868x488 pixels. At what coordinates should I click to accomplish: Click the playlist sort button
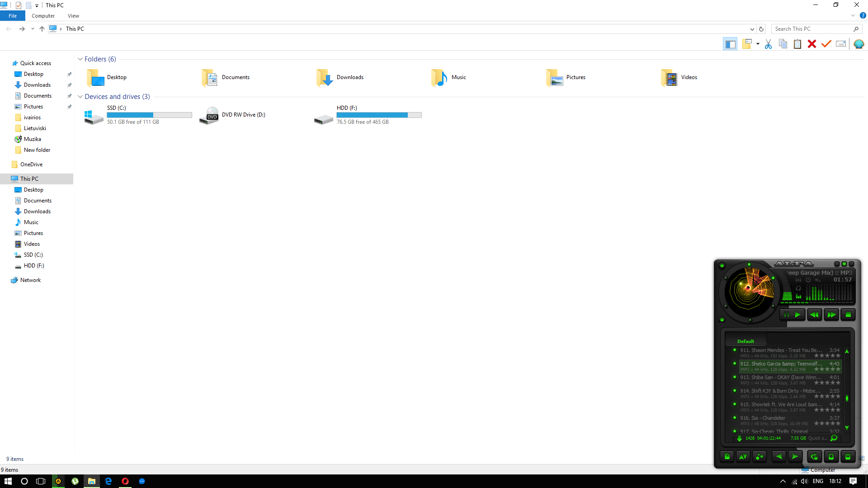coord(743,457)
